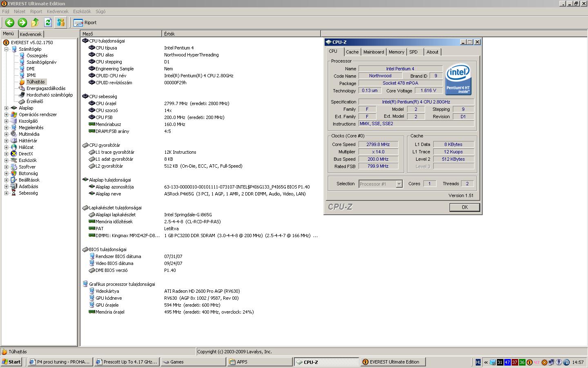Expand the Megjelenítés tree node
The height and width of the screenshot is (368, 588).
[x=7, y=128]
